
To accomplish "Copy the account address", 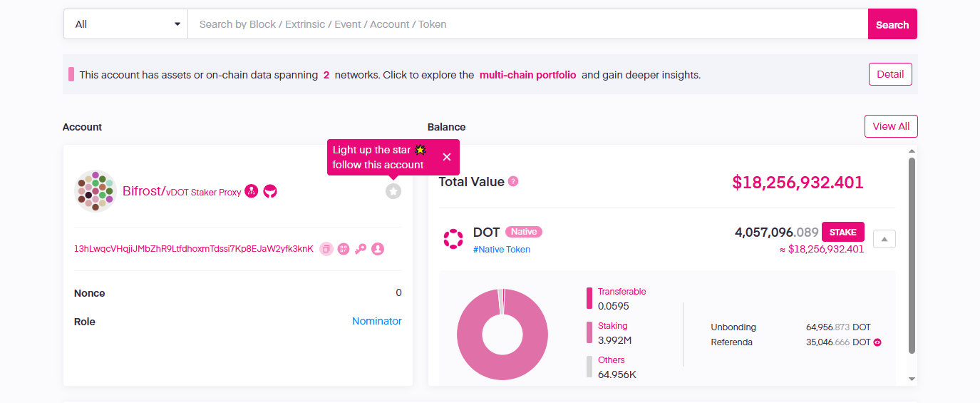I will coord(326,249).
